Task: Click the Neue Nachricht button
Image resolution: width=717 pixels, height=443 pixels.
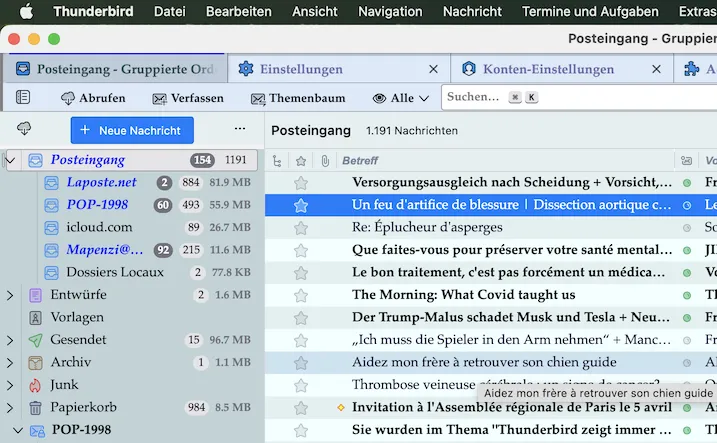Action: [132, 130]
